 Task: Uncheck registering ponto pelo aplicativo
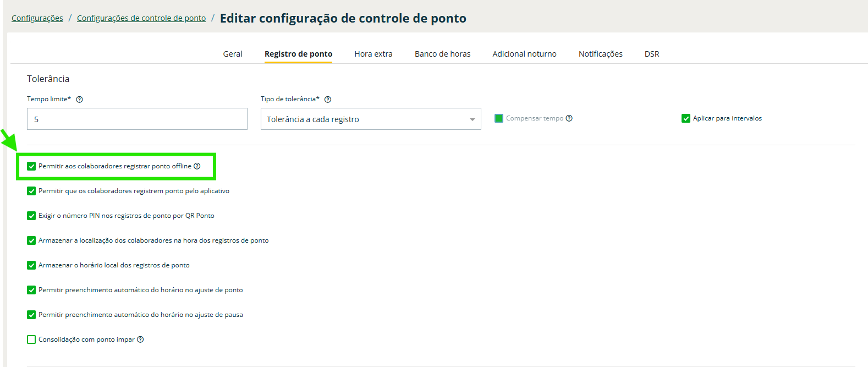[x=31, y=191]
